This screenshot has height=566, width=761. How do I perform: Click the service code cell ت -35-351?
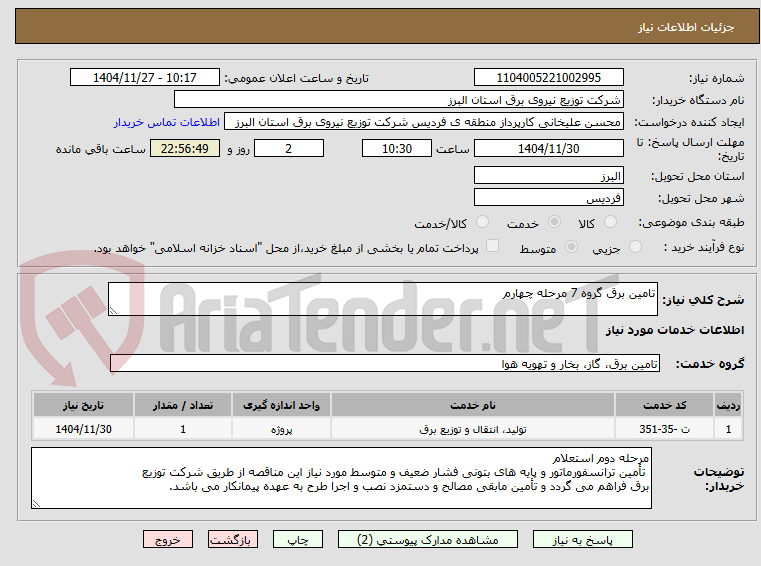(x=664, y=429)
